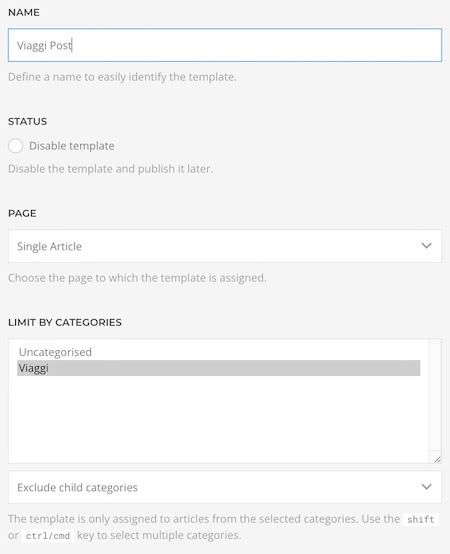Image resolution: width=450 pixels, height=554 pixels.
Task: Click the resize grip of the categories listbox
Action: click(x=437, y=459)
